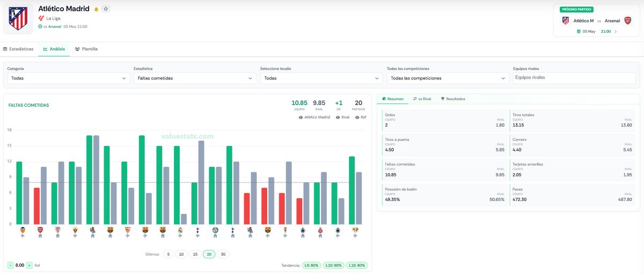644x275 pixels.
Task: Click the Equipos rivales input field
Action: pos(574,78)
